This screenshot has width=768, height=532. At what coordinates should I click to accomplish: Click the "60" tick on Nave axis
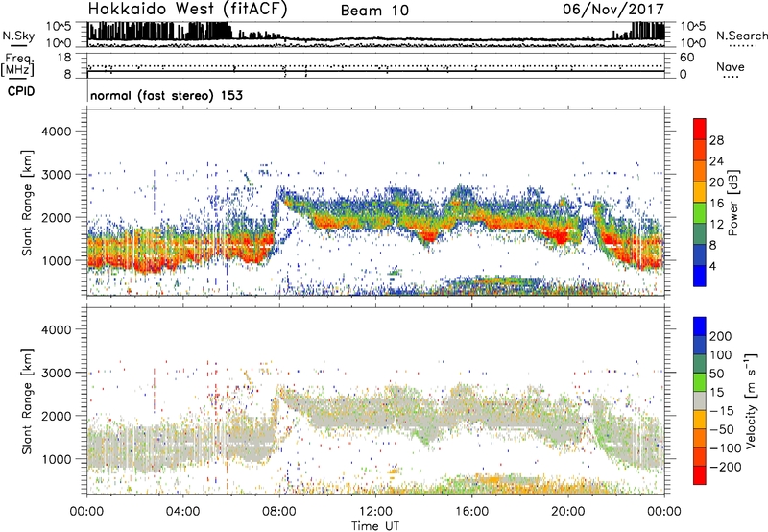pyautogui.click(x=686, y=58)
